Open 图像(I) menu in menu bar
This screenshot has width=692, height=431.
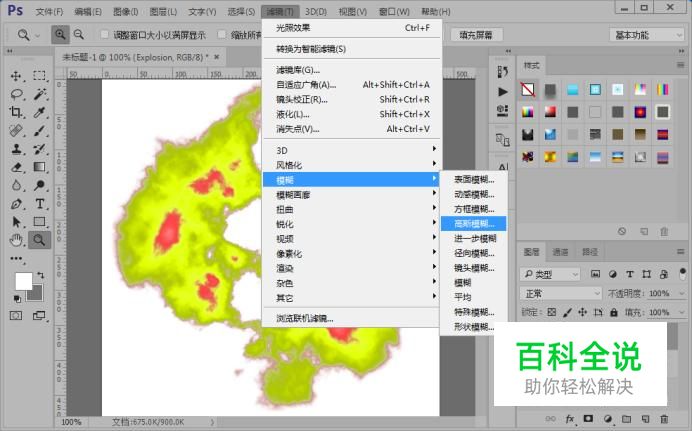pyautogui.click(x=125, y=11)
